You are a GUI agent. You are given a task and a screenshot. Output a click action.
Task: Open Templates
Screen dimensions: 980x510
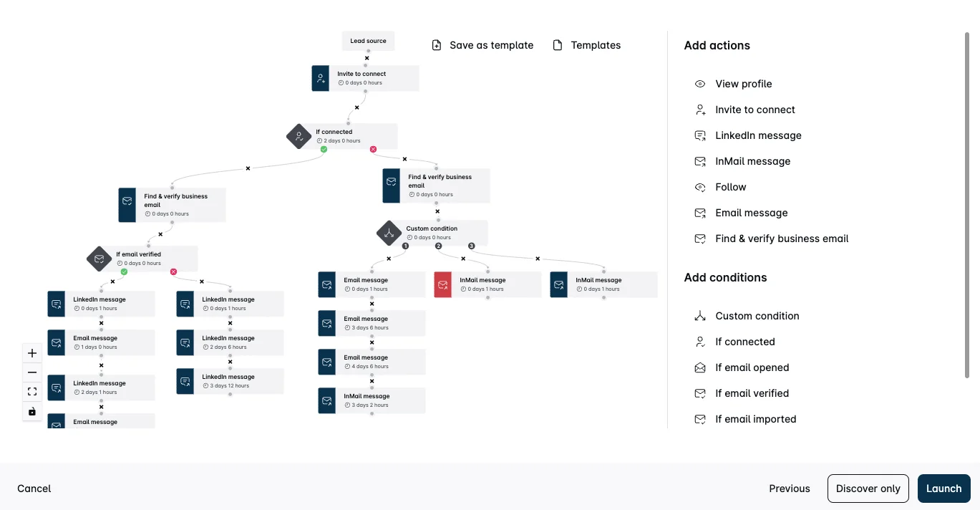click(x=587, y=45)
